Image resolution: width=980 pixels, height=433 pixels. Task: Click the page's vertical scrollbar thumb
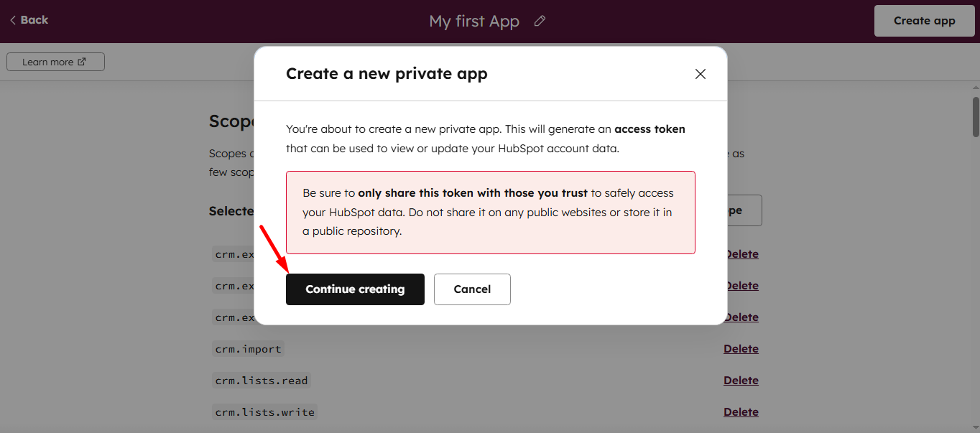click(x=976, y=116)
